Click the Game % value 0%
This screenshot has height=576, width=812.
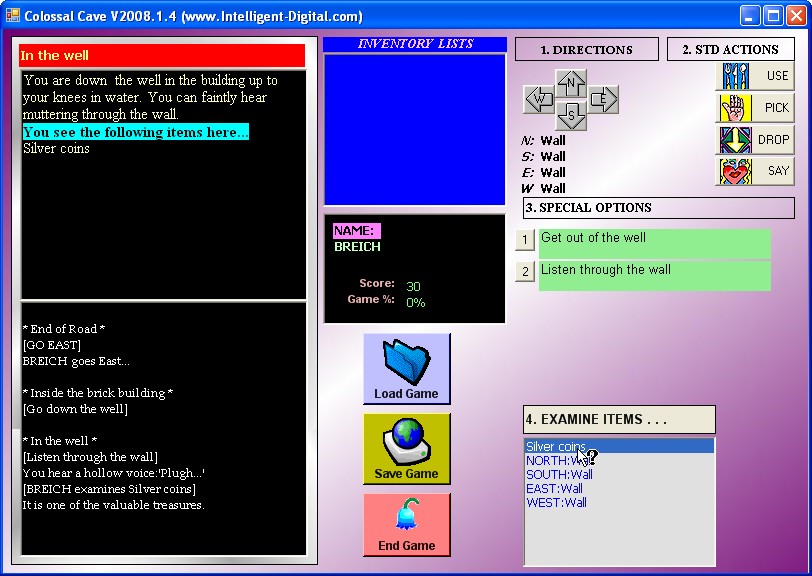[415, 303]
